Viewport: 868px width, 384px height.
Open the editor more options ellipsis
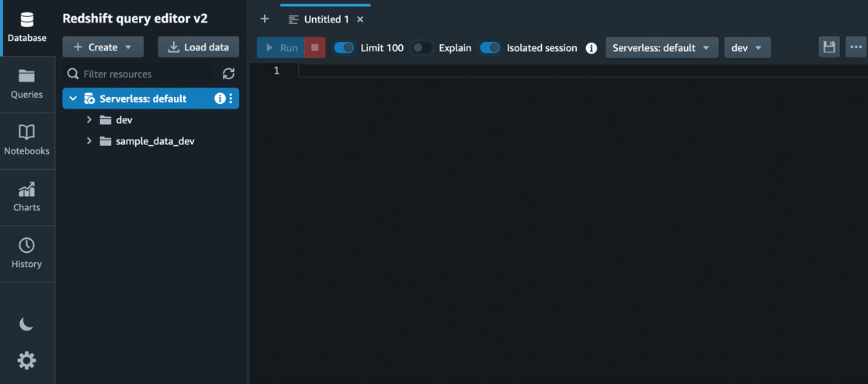(x=856, y=47)
